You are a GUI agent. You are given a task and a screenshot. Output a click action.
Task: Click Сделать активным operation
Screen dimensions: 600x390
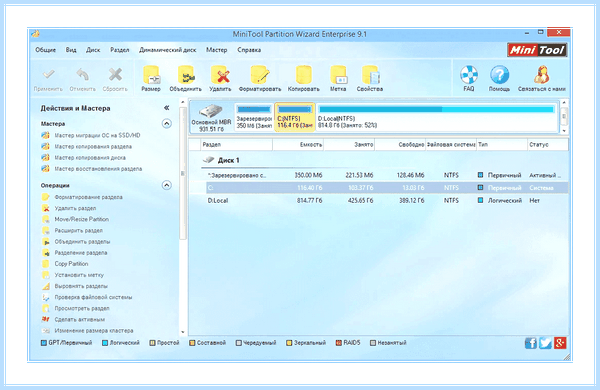[x=80, y=319]
